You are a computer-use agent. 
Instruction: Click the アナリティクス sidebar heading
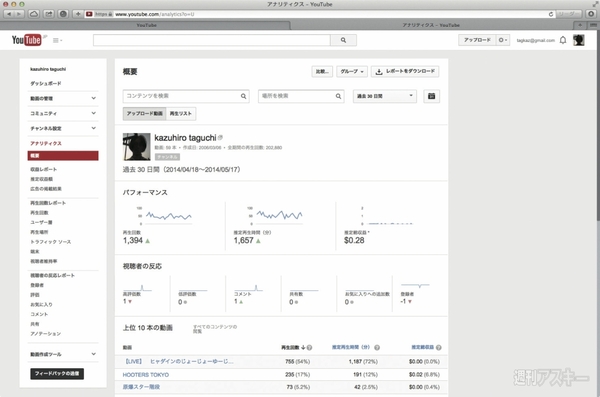[46, 143]
